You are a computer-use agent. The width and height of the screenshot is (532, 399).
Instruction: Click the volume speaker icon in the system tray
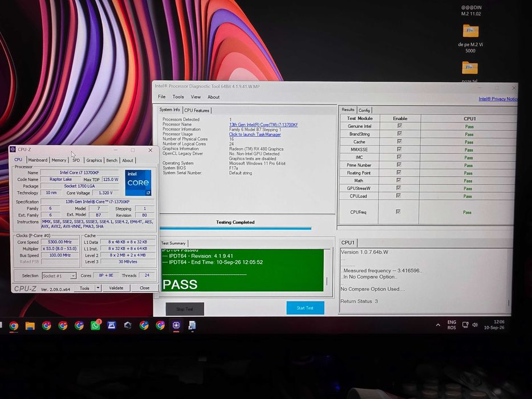point(475,325)
